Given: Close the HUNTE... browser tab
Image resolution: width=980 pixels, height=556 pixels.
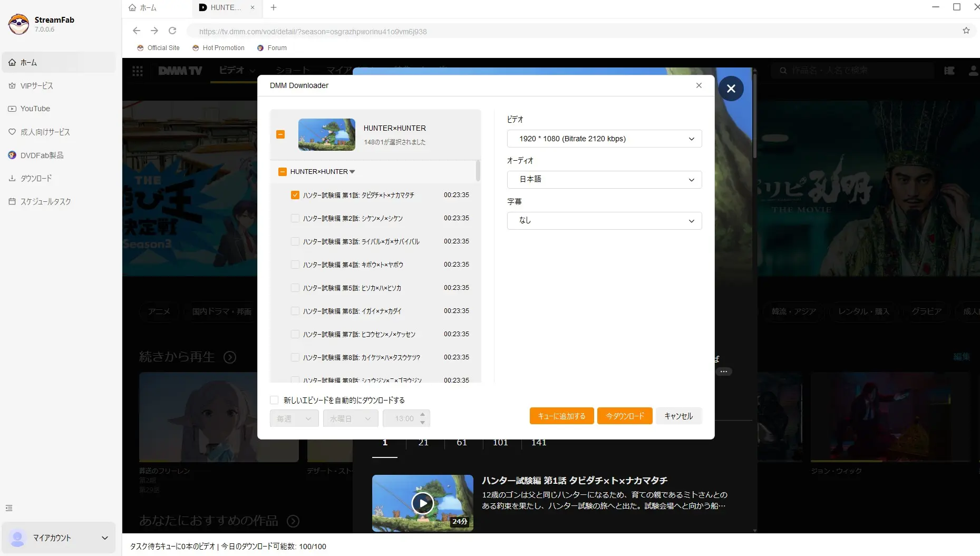Looking at the screenshot, I should (253, 7).
